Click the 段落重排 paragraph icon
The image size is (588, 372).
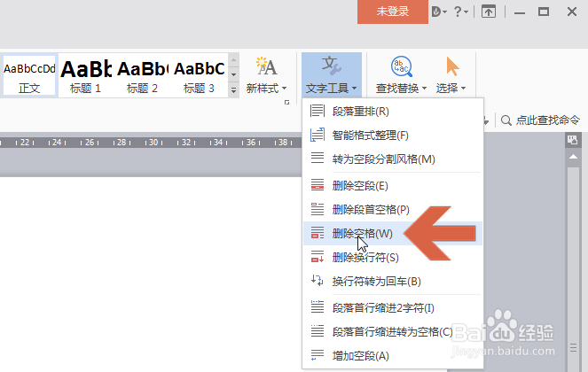tap(318, 111)
